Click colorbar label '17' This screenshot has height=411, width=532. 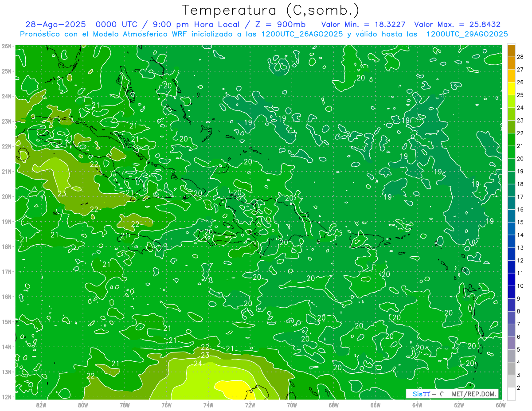520,197
